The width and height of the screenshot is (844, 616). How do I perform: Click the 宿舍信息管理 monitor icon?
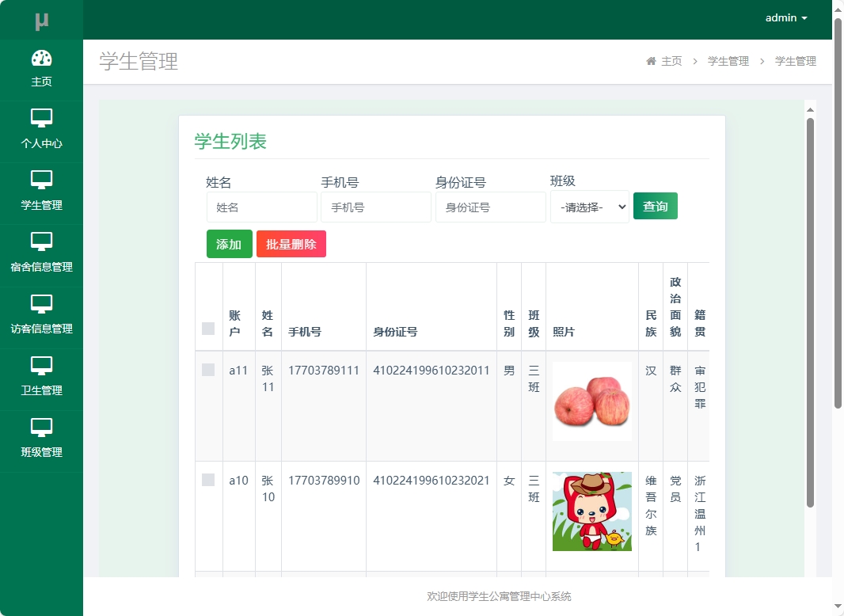tap(41, 242)
